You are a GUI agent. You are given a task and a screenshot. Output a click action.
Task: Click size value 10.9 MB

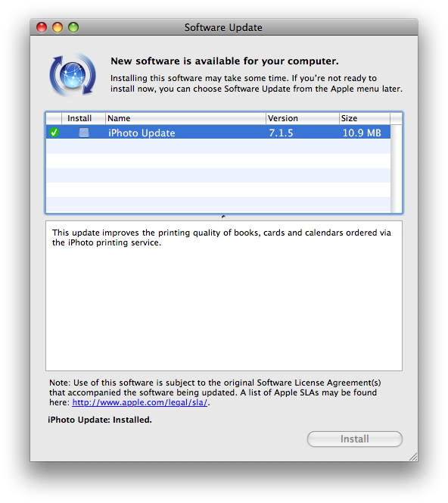[x=362, y=133]
